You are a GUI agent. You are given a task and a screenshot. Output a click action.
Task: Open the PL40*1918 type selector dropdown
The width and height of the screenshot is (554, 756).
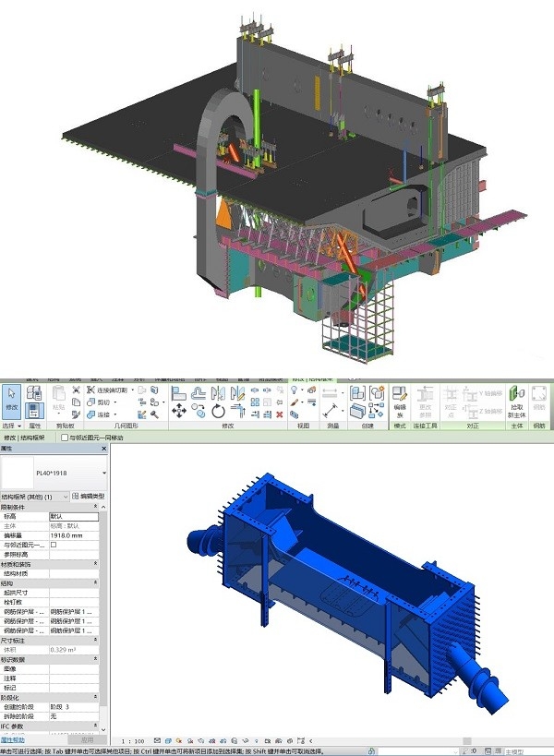[103, 473]
